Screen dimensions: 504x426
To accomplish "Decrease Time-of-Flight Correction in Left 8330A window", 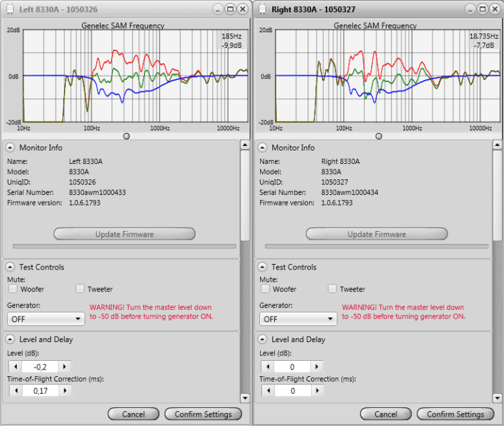I will tap(16, 390).
